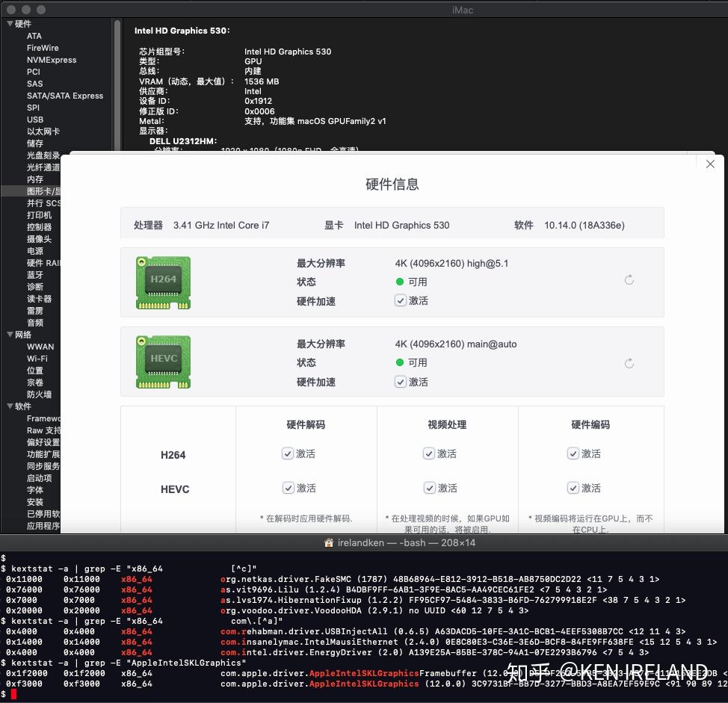Uncheck 激活 under 视频处理 for HEVC
The width and height of the screenshot is (728, 703).
pos(429,488)
